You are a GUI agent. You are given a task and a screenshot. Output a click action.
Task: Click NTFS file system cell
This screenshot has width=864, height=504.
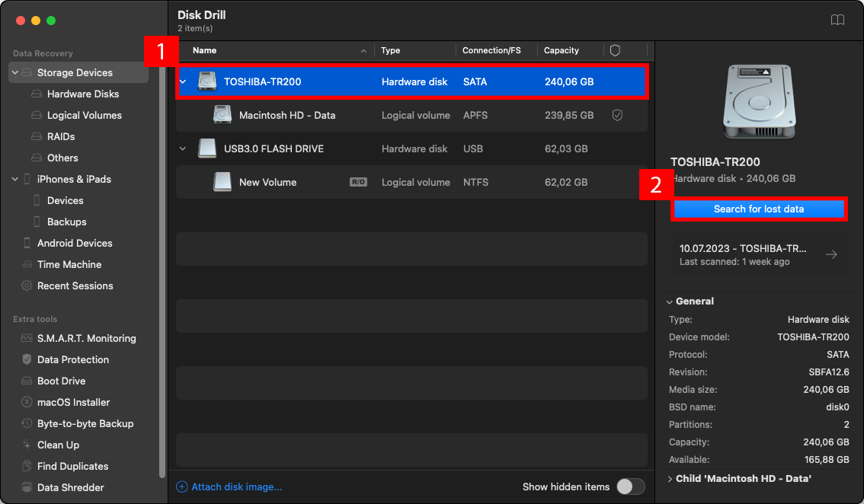[x=475, y=182]
